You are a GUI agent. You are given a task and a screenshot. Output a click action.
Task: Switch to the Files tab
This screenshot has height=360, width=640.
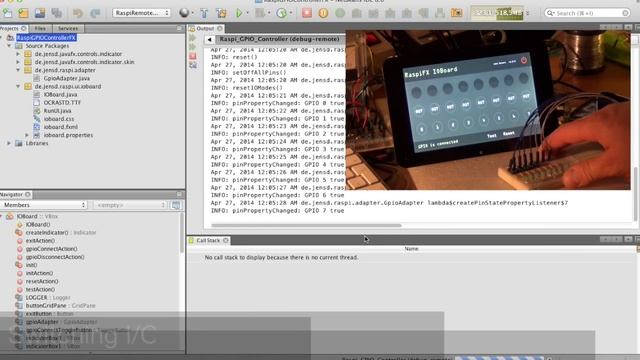40,28
